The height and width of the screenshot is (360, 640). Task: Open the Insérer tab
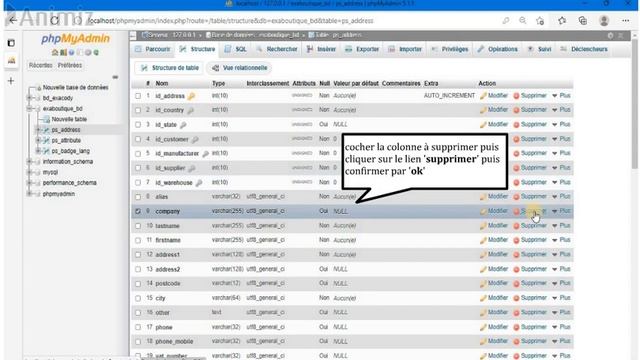pos(321,49)
